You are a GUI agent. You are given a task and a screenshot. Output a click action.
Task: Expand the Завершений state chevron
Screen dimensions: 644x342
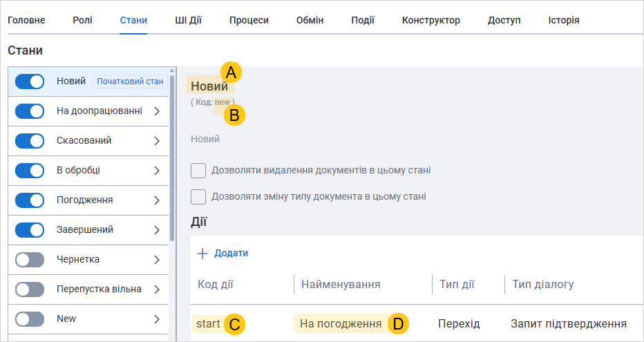(x=156, y=230)
